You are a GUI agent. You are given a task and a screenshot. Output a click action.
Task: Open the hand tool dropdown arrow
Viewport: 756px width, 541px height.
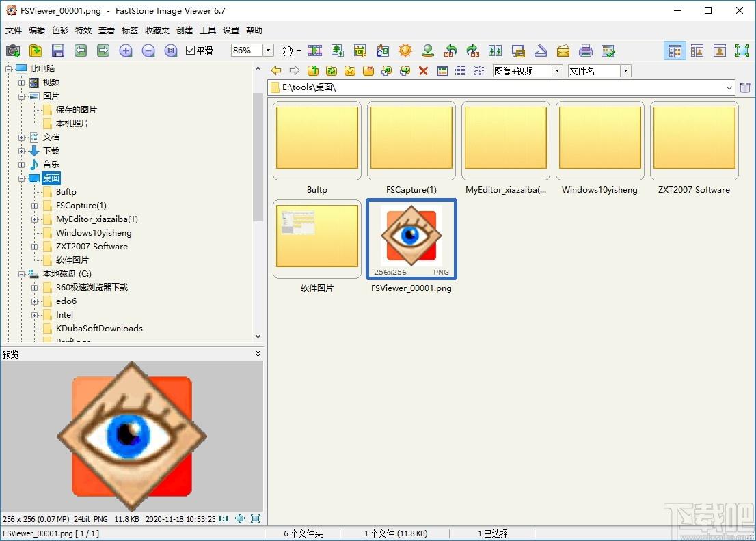point(299,51)
